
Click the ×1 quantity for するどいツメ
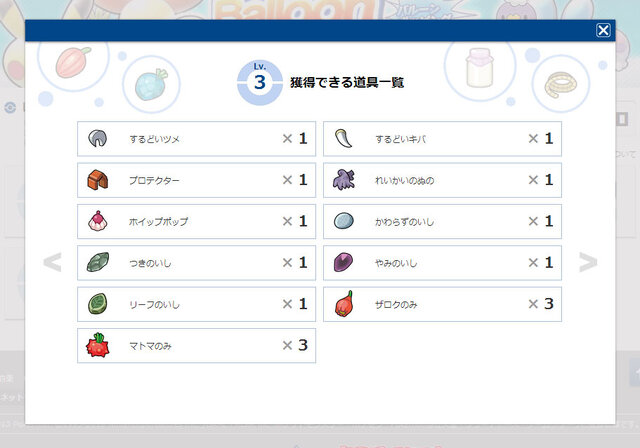tap(295, 138)
